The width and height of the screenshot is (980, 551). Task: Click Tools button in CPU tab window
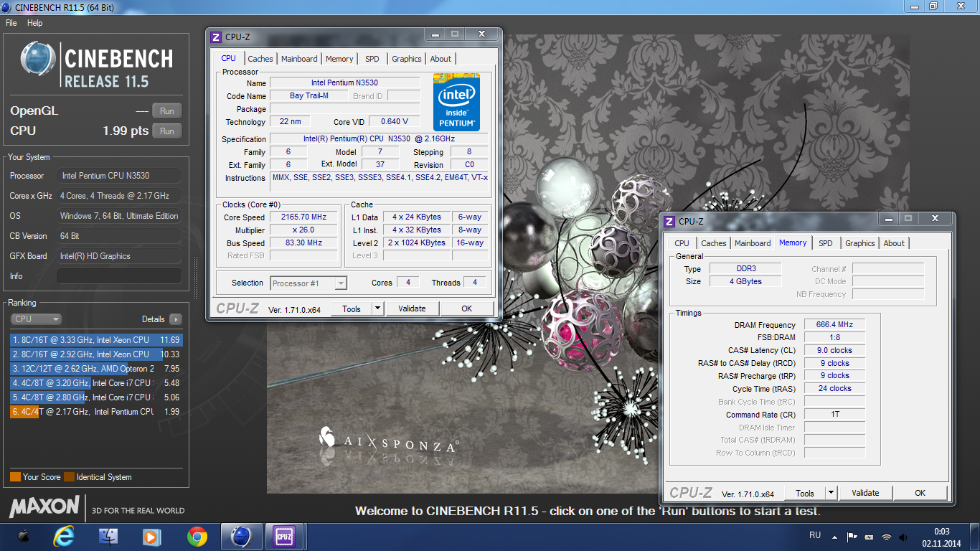[x=352, y=309]
